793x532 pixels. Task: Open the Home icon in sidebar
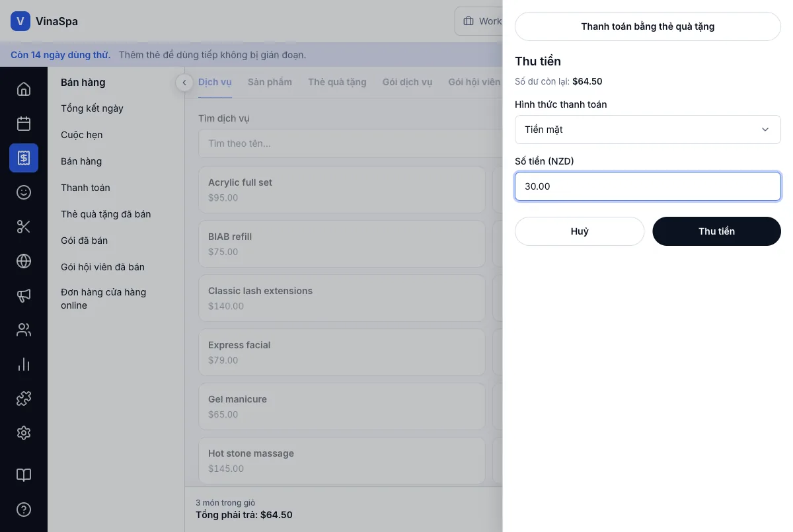24,89
